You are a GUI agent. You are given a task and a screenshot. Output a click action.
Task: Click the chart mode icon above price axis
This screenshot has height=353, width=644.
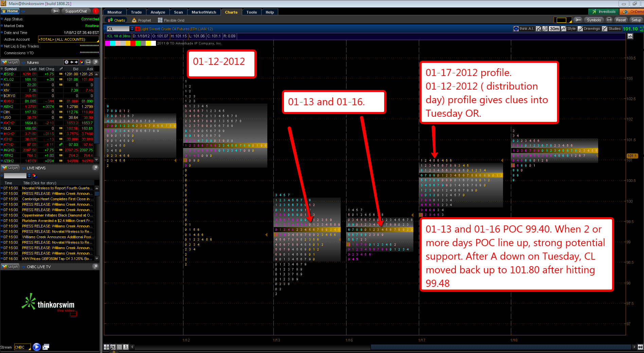(630, 36)
